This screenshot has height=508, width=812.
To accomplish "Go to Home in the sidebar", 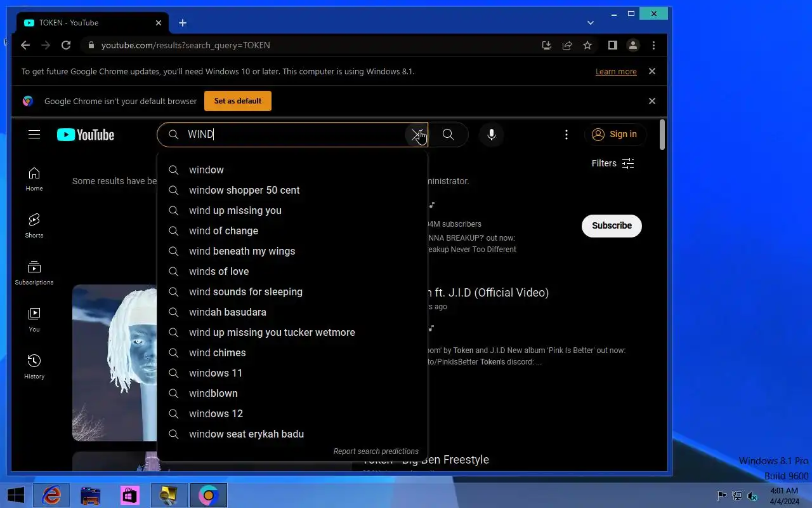I will click(34, 179).
